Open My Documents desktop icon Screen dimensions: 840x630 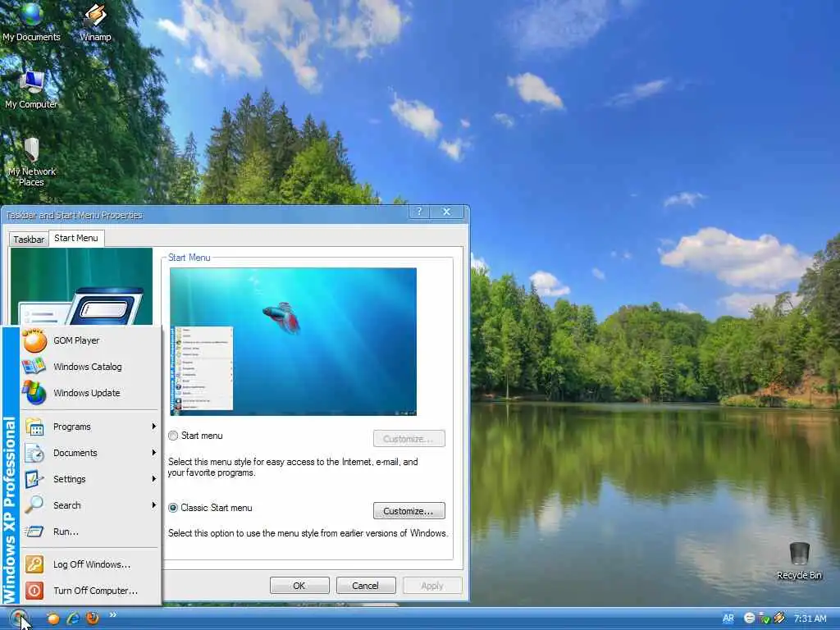click(31, 21)
